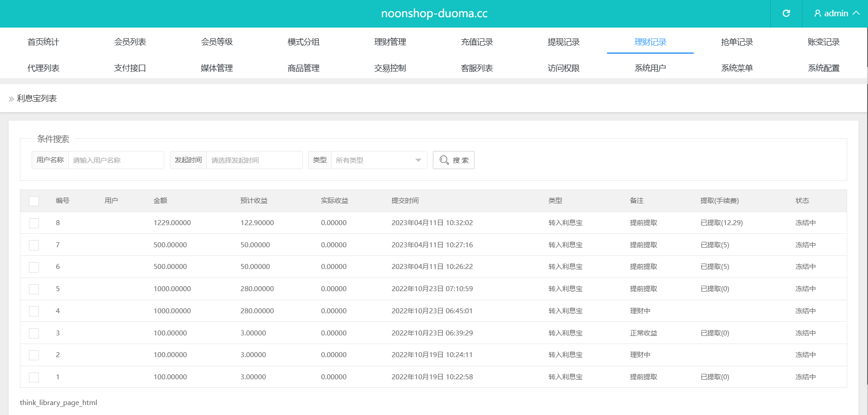Image resolution: width=868 pixels, height=415 pixels.
Task: Tick the checkbox for row number 1
Action: coord(34,377)
